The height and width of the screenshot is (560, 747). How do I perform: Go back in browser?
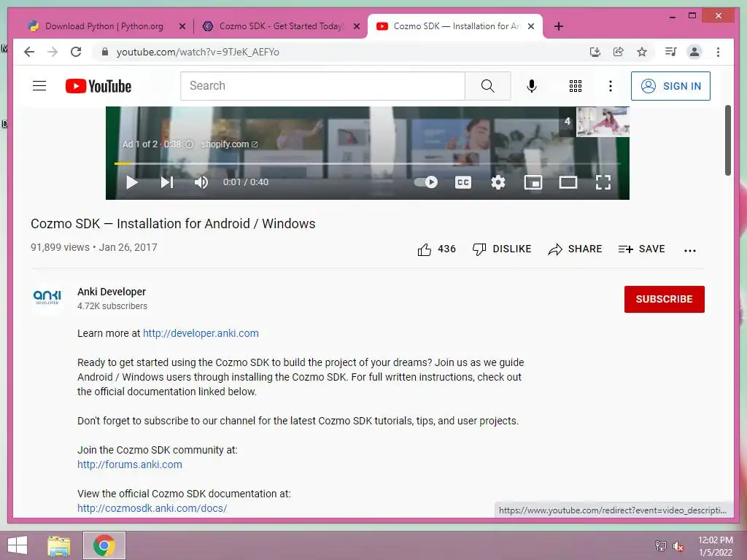click(x=29, y=52)
